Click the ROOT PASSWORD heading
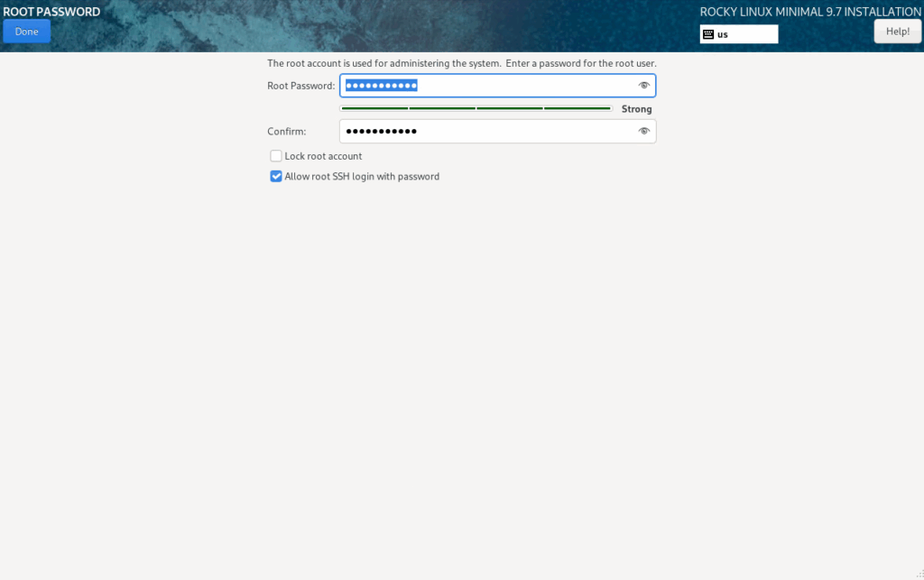 click(x=50, y=11)
